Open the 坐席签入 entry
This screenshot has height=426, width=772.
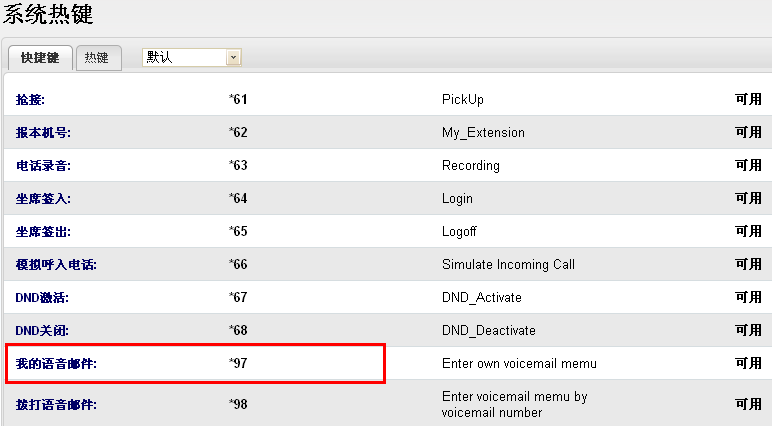[x=43, y=199]
